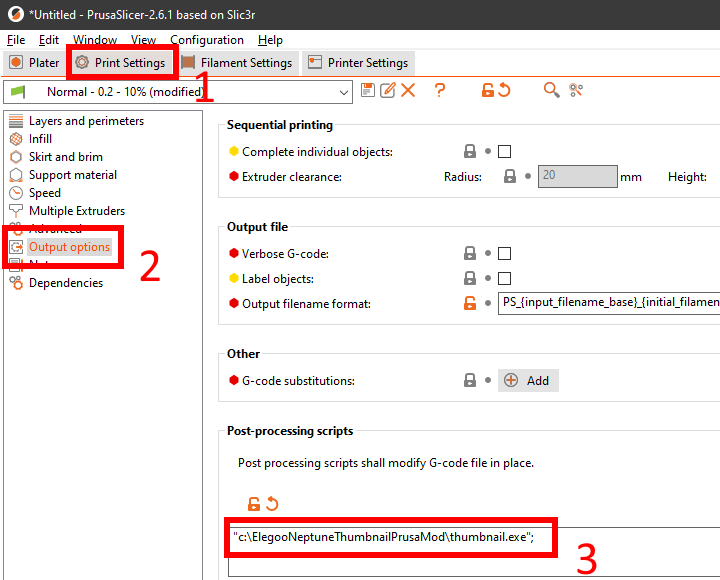Click lock icon for Extruder clearance radius

click(x=510, y=176)
